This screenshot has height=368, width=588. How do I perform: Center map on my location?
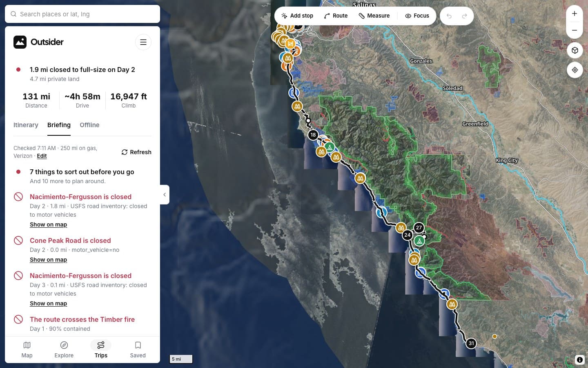[575, 70]
